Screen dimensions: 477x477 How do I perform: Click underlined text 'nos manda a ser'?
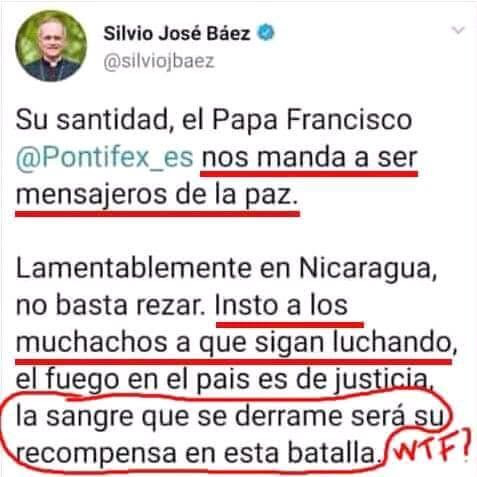309,157
